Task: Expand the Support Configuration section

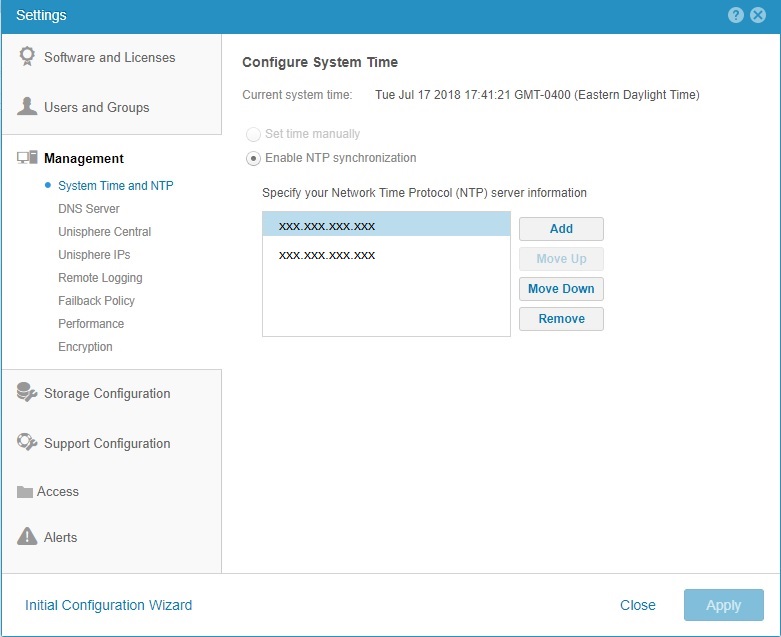Action: pos(107,443)
